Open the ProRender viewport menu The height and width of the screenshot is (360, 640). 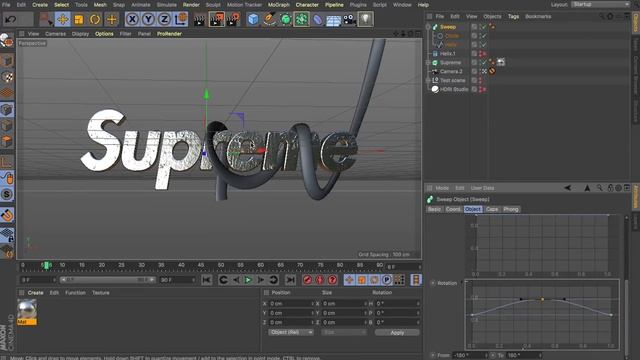[169, 34]
